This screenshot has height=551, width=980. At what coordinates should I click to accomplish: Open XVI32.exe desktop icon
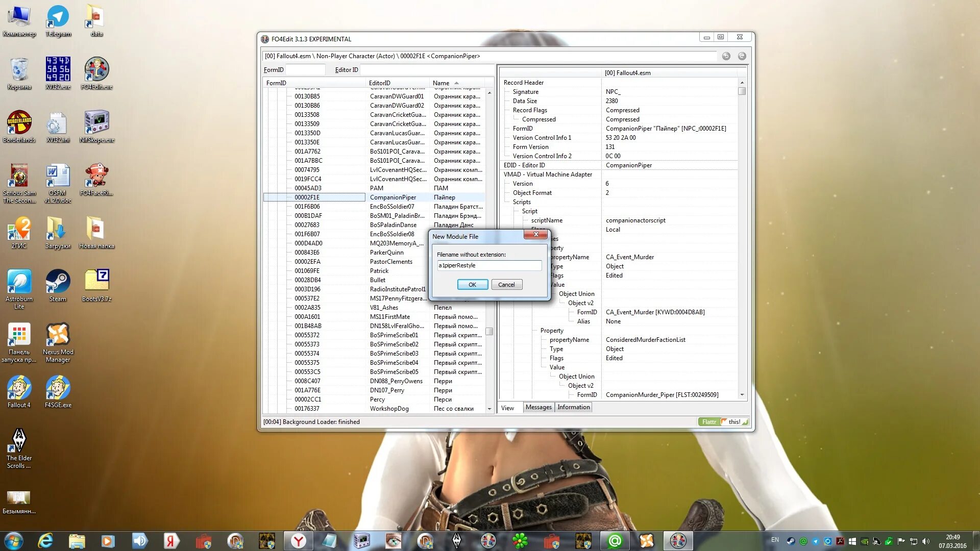pos(58,74)
